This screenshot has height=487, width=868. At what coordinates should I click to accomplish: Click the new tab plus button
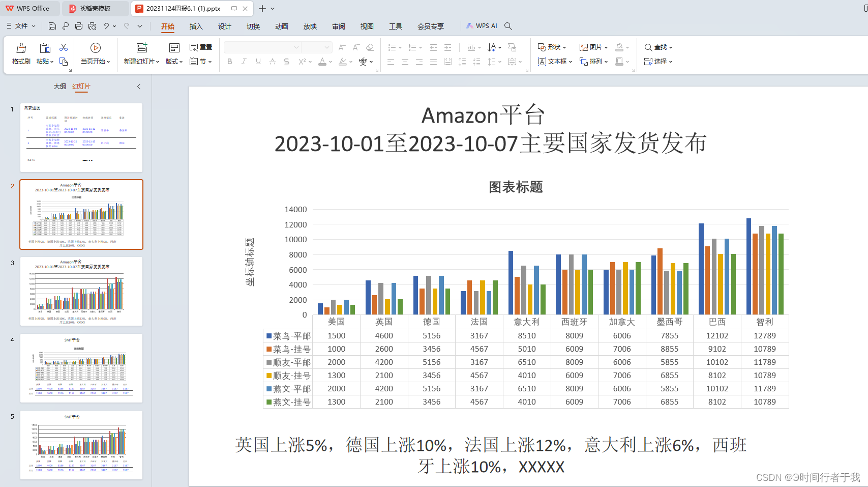(x=262, y=9)
